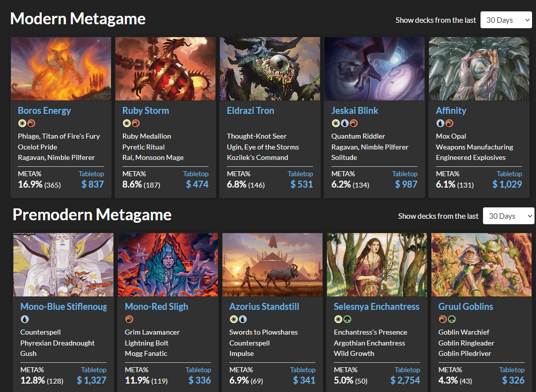This screenshot has height=392, width=536.
Task: Click the Mono-Red Sligh card artwork
Action: tap(168, 265)
